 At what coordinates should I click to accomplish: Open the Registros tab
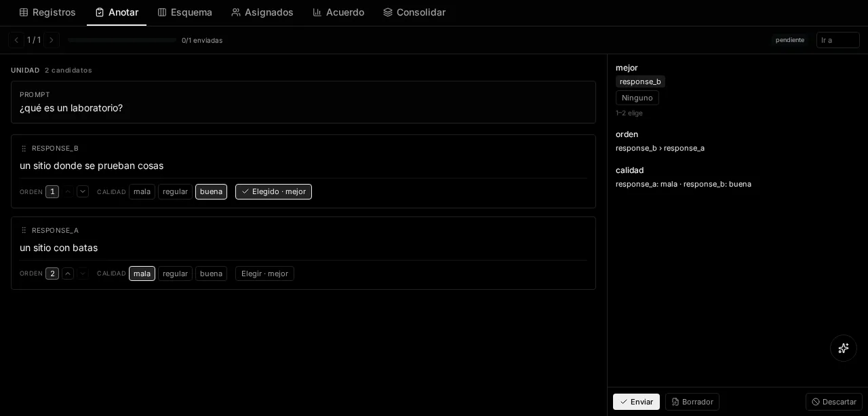pyautogui.click(x=47, y=12)
